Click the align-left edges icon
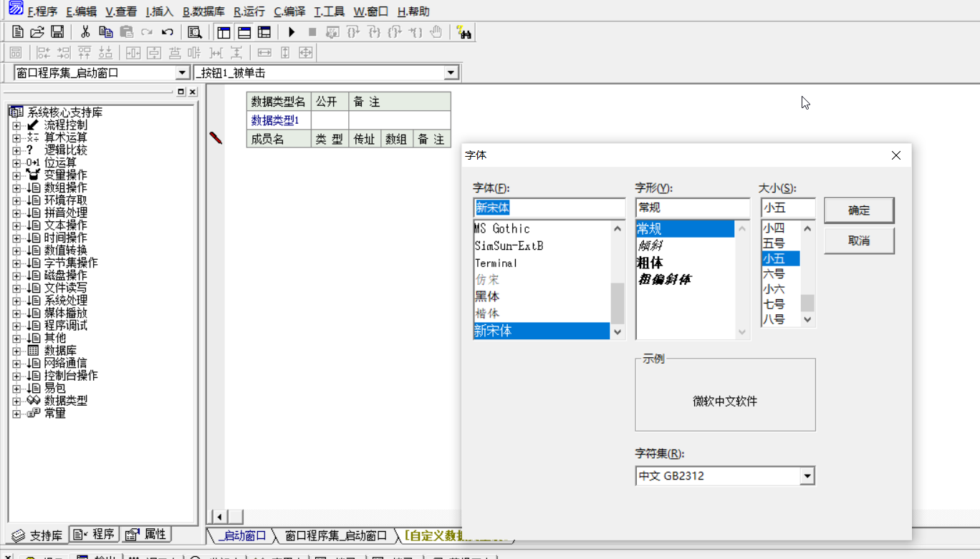 (44, 52)
